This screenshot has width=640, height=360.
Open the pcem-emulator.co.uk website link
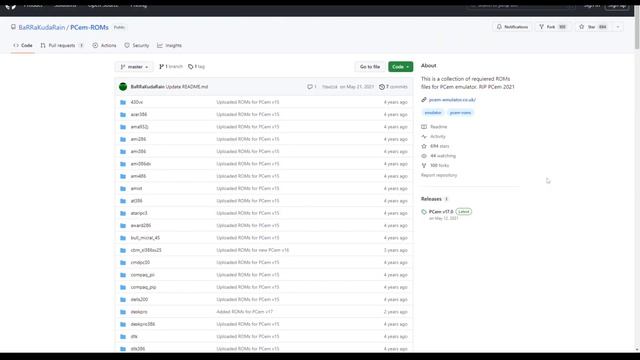pyautogui.click(x=452, y=100)
